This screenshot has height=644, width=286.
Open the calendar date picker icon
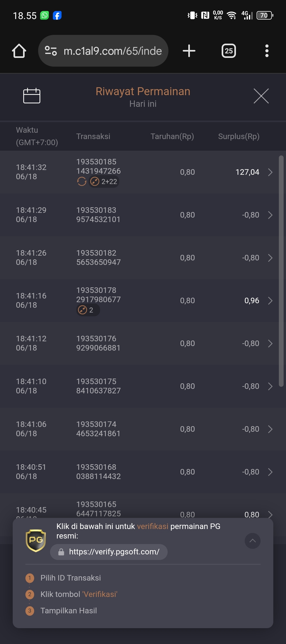pos(32,96)
